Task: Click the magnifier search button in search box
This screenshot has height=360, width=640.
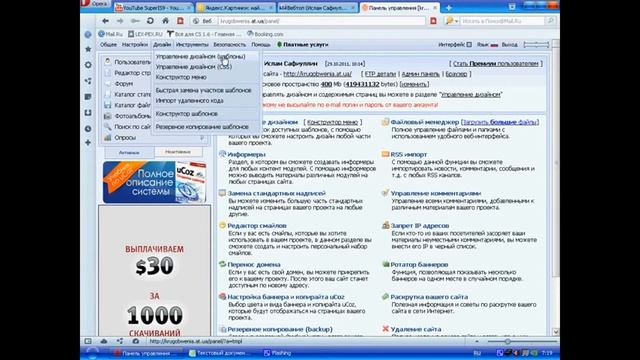Action: pyautogui.click(x=551, y=21)
